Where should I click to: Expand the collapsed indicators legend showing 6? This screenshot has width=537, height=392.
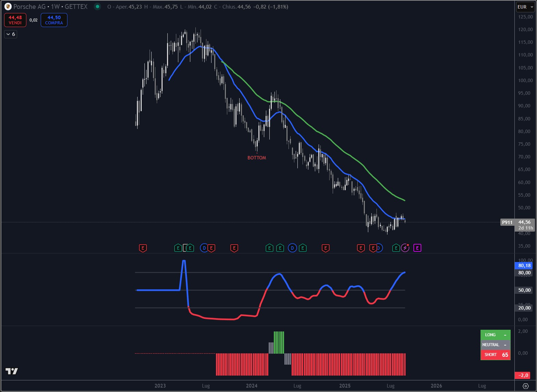pos(11,34)
